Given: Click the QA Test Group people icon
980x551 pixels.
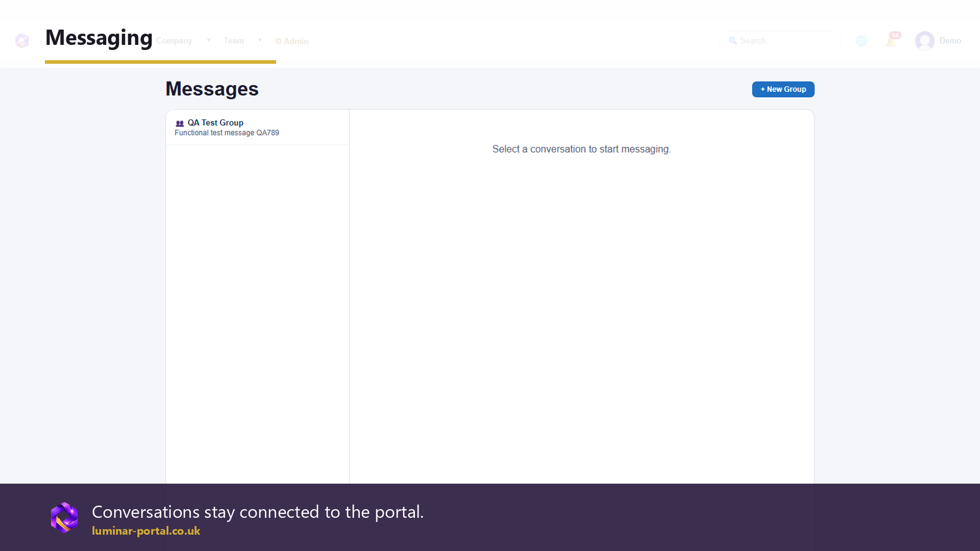Looking at the screenshot, I should pyautogui.click(x=180, y=123).
